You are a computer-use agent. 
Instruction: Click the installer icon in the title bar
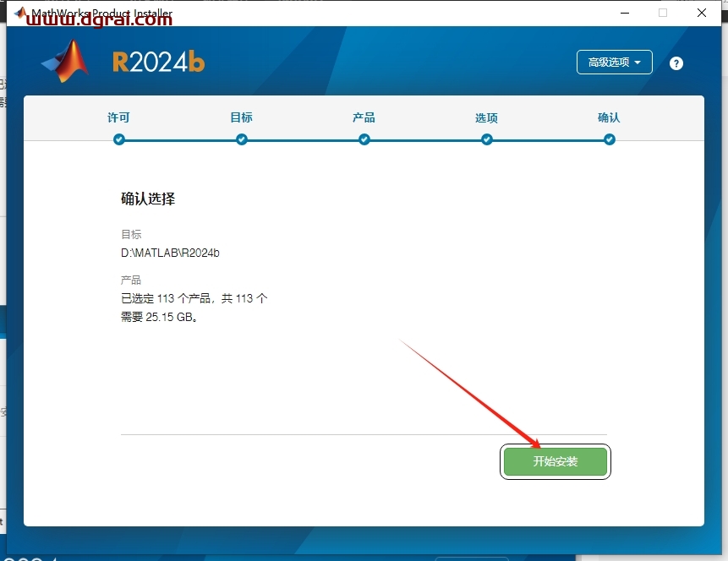click(19, 13)
